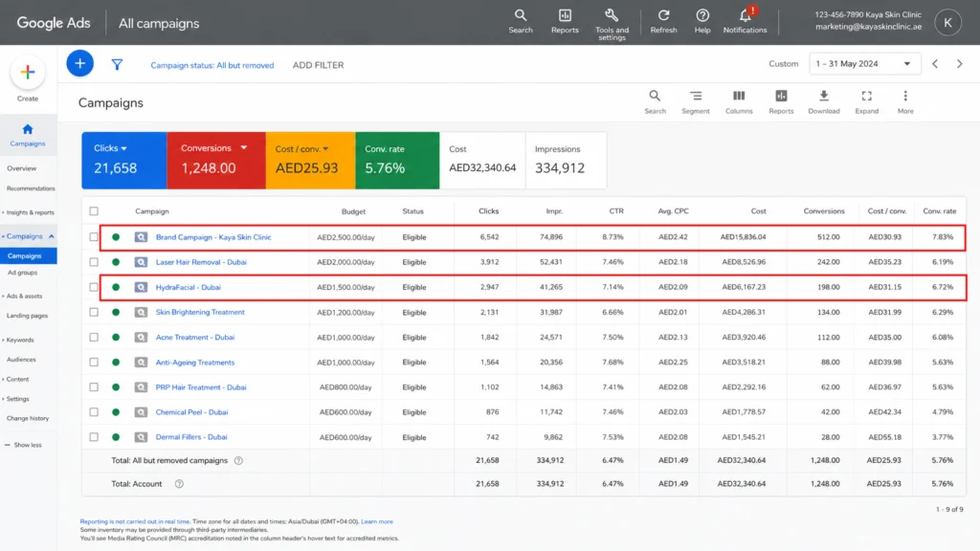Open HydraFacial - Dubai campaign link
The width and height of the screenshot is (980, 551).
pyautogui.click(x=189, y=287)
